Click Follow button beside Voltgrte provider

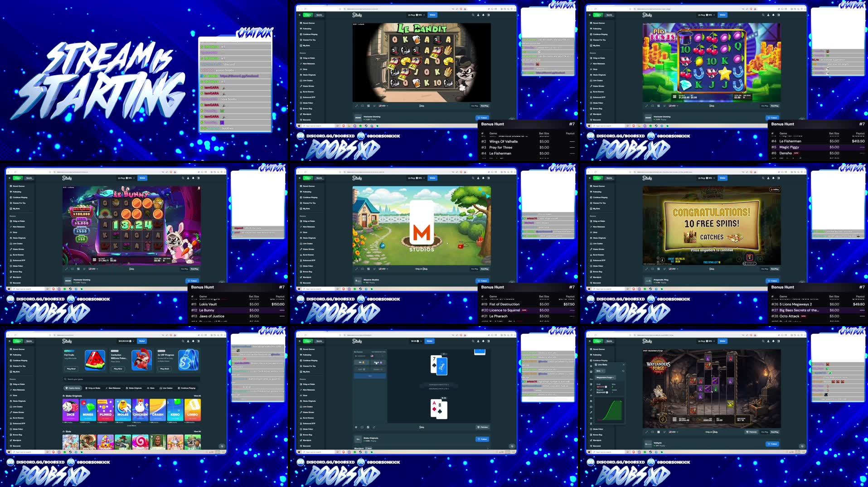772,444
